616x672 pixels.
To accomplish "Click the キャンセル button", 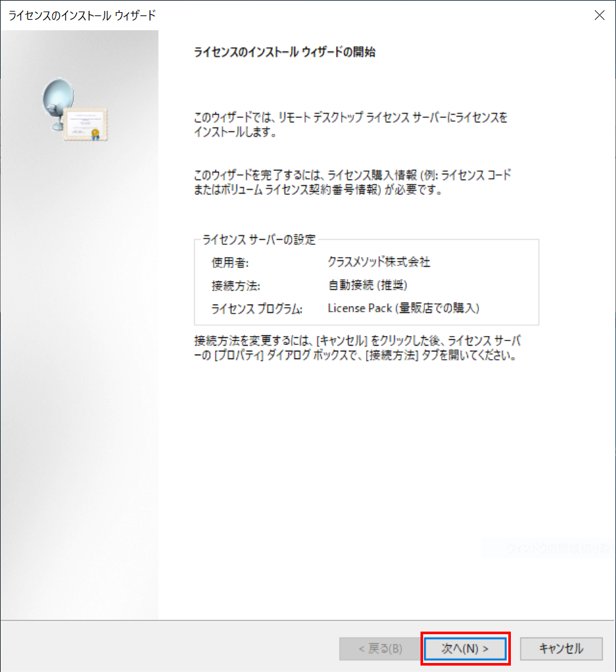I will [561, 648].
